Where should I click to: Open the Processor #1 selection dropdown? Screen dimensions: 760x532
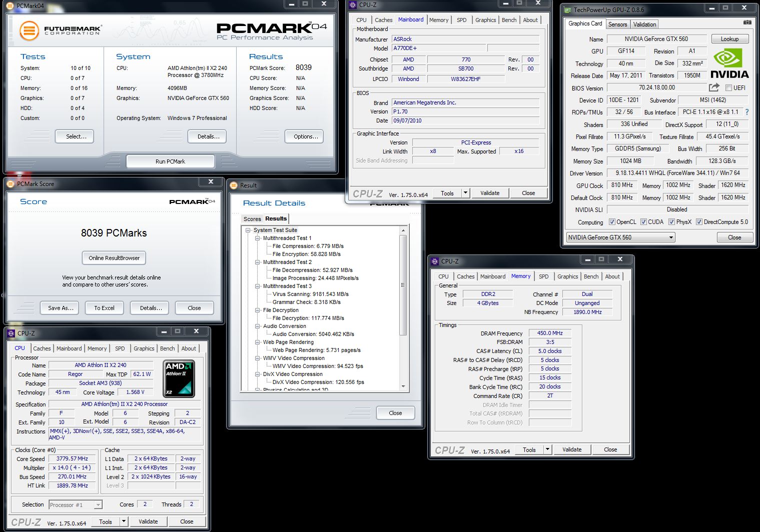point(76,505)
